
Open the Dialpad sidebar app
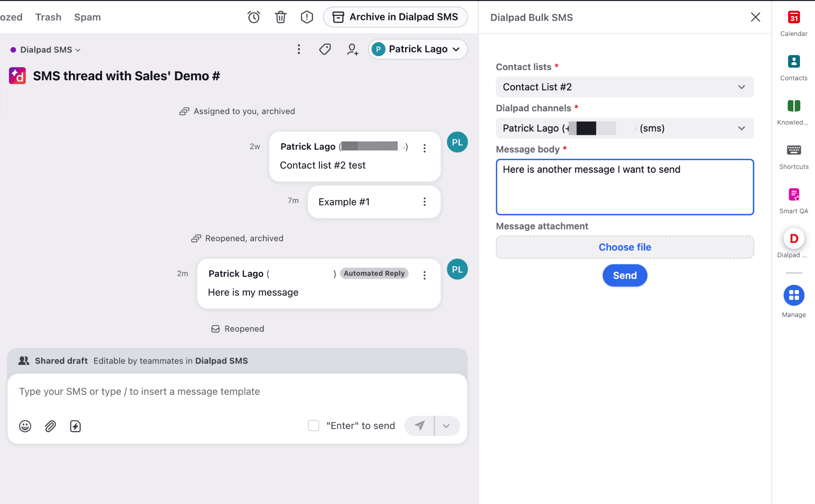point(794,243)
